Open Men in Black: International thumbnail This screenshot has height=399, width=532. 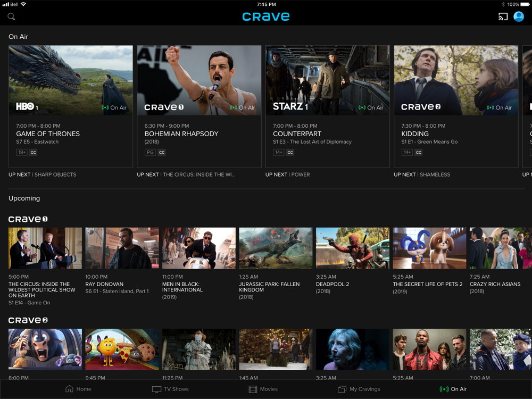click(x=199, y=248)
